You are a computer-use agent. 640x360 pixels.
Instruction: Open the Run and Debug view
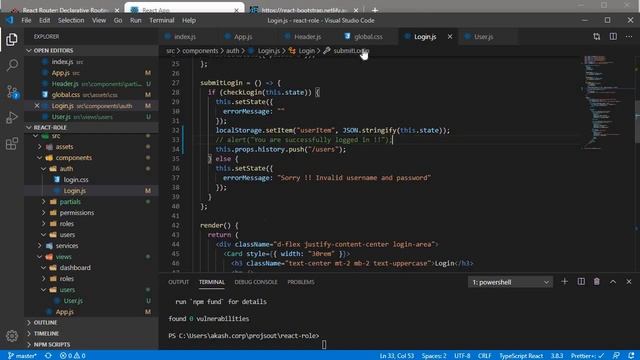(12, 118)
